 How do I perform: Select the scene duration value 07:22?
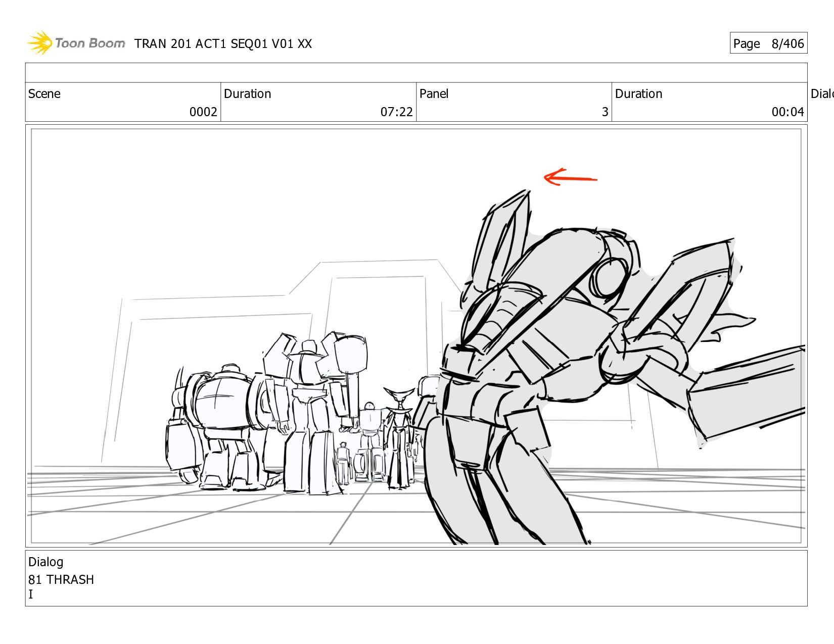pos(397,112)
